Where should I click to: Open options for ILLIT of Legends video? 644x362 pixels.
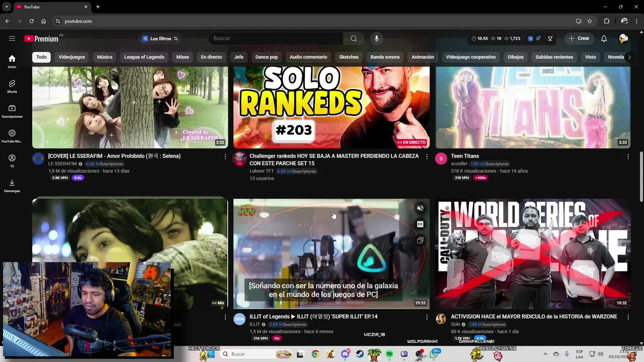click(427, 317)
